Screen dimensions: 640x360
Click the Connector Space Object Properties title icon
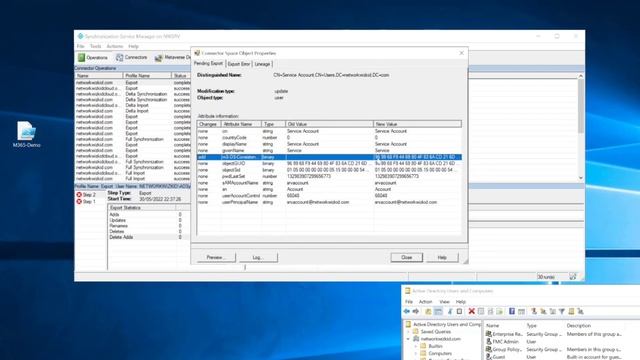click(x=197, y=53)
